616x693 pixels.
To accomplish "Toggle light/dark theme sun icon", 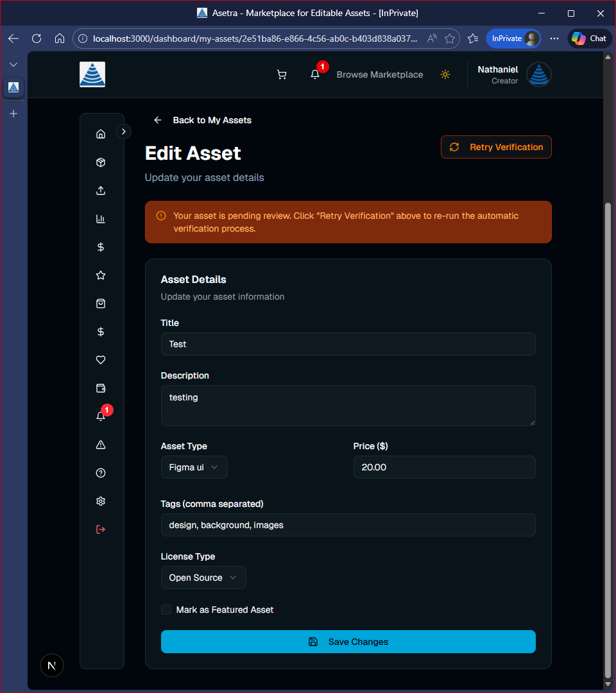I will (x=445, y=74).
